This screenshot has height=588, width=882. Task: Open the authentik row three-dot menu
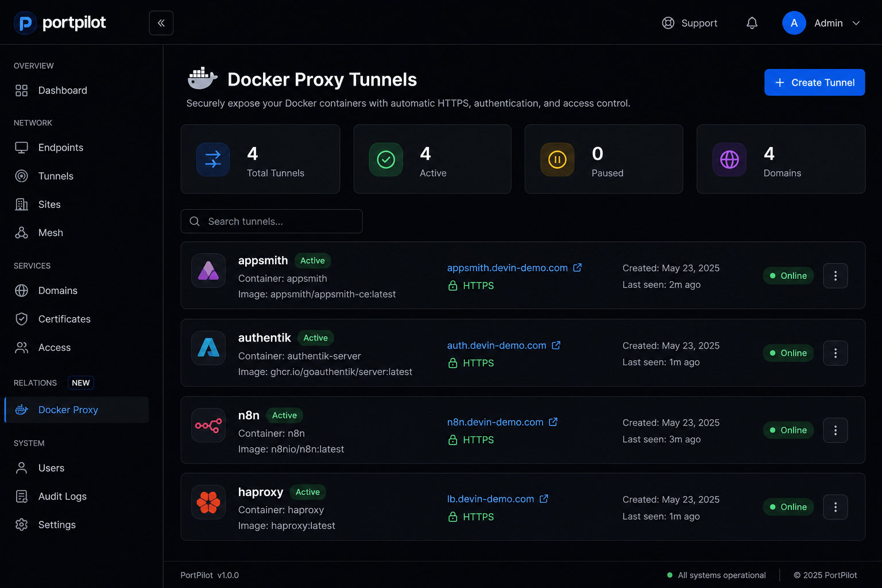pos(835,353)
